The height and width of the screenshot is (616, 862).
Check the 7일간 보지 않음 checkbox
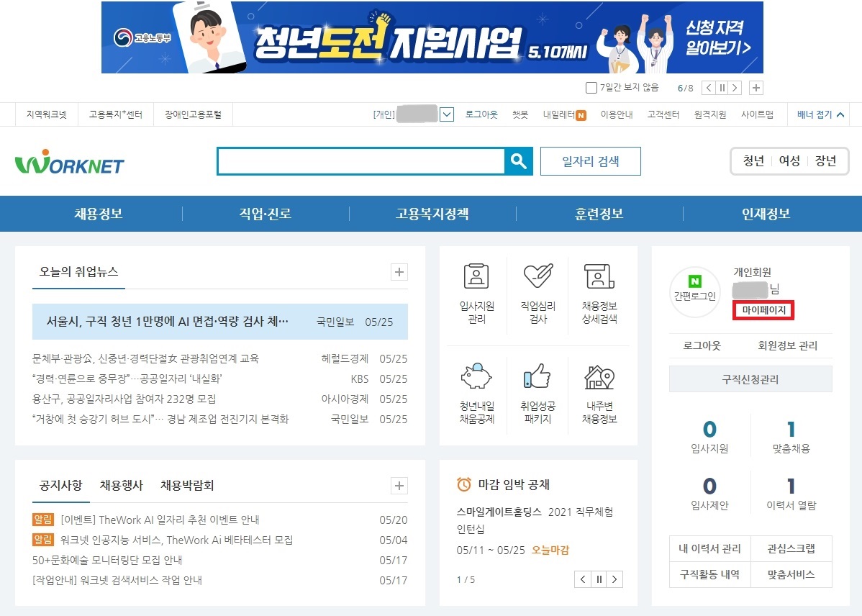(591, 88)
